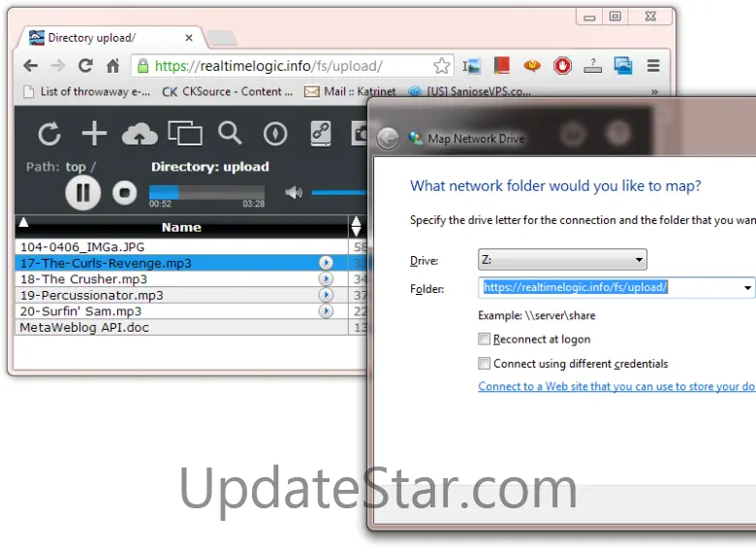Open 'Connect to a Web site' link
The width and height of the screenshot is (756, 549).
pos(616,386)
